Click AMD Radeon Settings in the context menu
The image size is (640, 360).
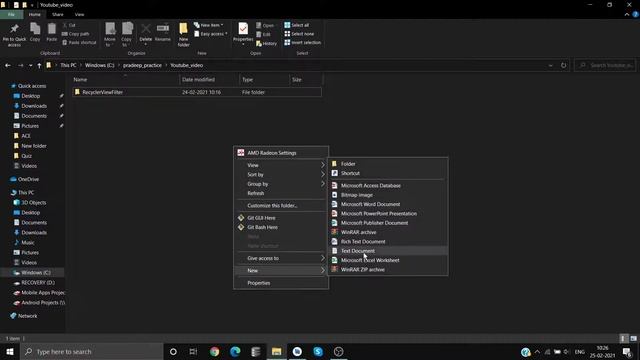281,153
